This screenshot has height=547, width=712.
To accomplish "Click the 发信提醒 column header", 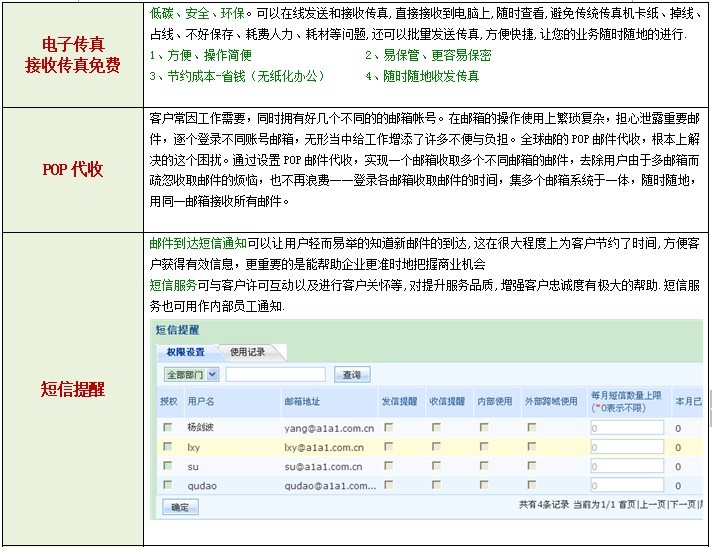I will 400,401.
